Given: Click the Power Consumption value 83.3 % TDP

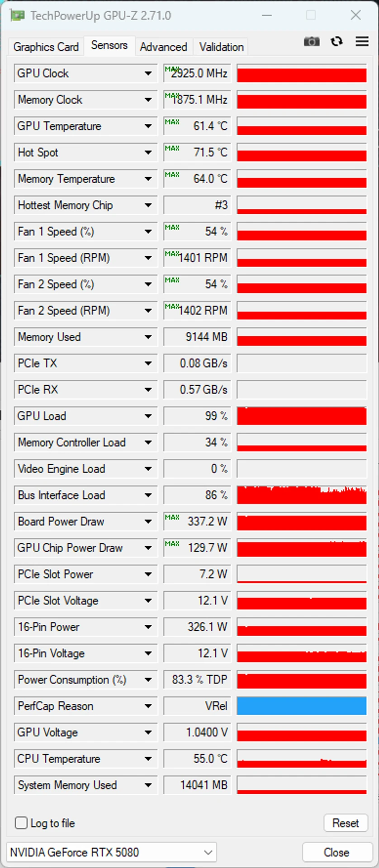Looking at the screenshot, I should tap(197, 680).
